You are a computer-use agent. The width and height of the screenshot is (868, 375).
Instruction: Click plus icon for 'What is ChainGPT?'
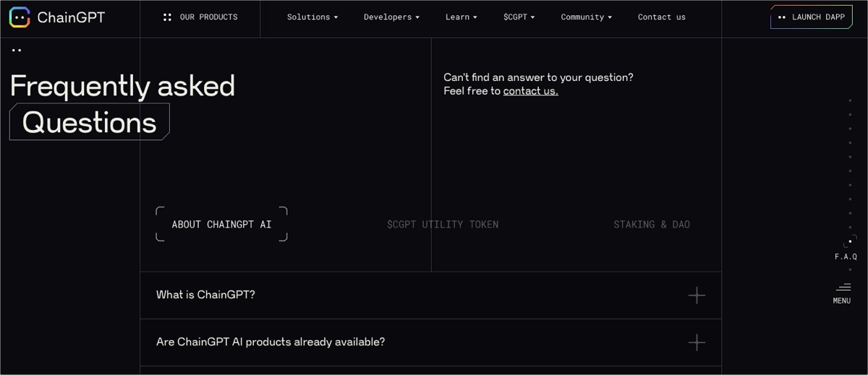coord(697,295)
